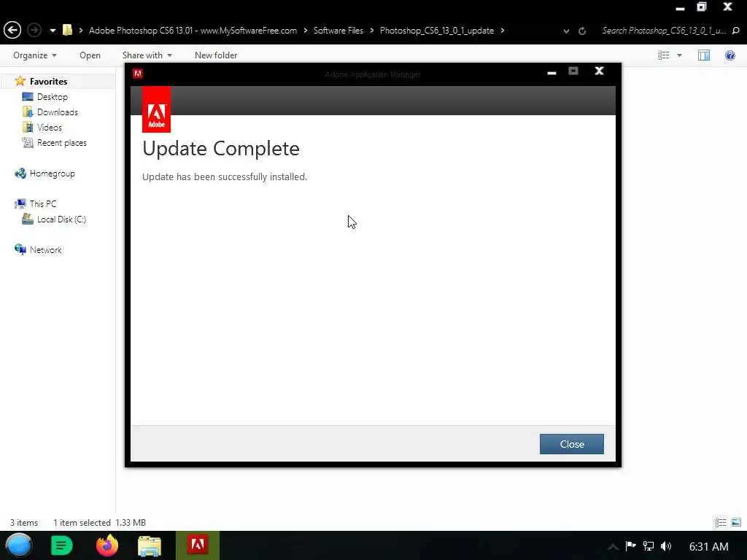Click 'Update has been successfully installed.' text
This screenshot has width=747, height=560.
pos(225,176)
